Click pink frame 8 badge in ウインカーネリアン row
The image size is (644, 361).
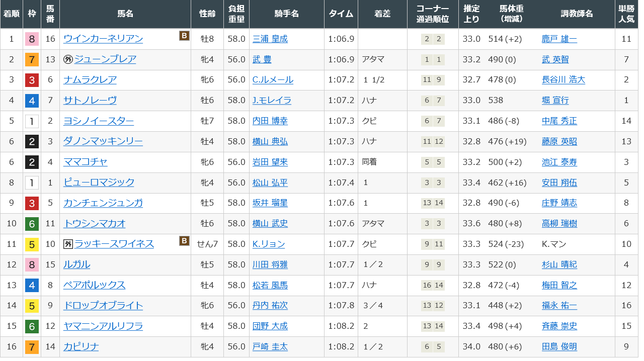[x=32, y=39]
